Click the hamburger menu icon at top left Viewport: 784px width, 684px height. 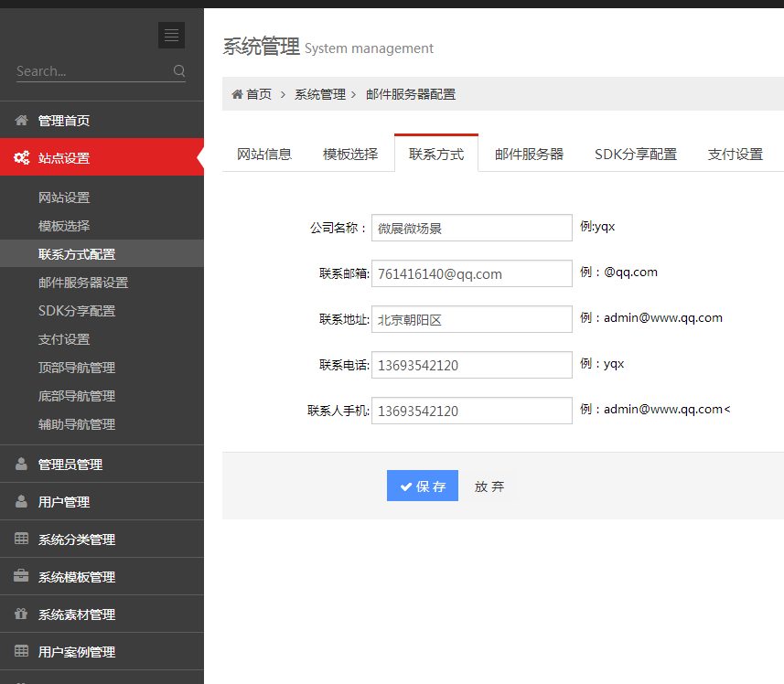pos(171,35)
